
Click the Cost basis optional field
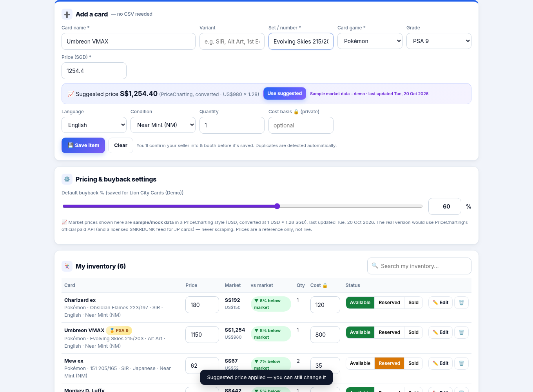pos(301,125)
